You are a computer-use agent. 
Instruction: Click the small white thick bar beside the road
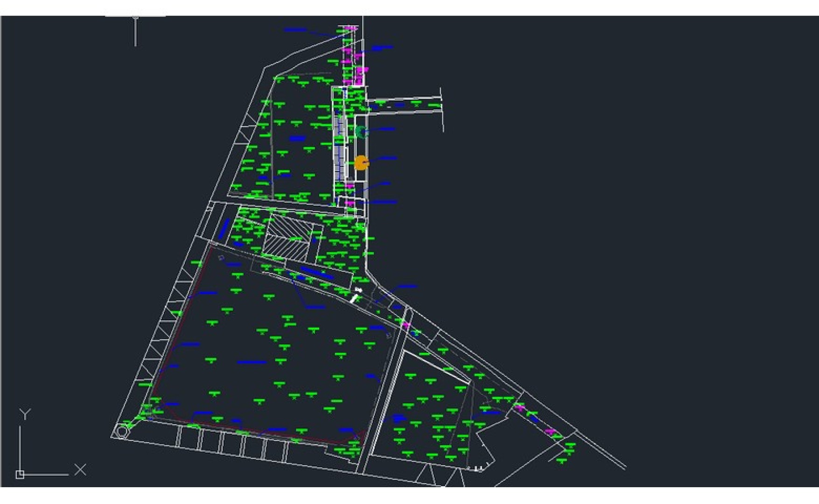pyautogui.click(x=354, y=298)
